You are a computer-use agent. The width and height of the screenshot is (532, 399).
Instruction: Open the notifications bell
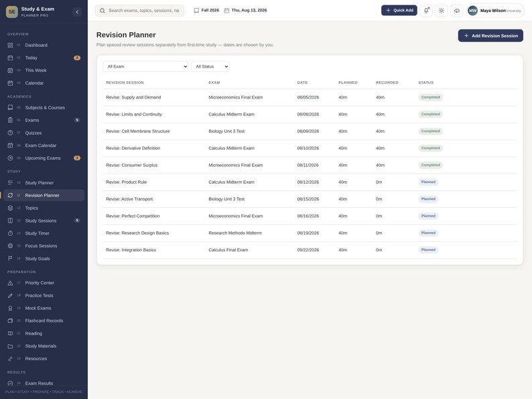click(426, 11)
